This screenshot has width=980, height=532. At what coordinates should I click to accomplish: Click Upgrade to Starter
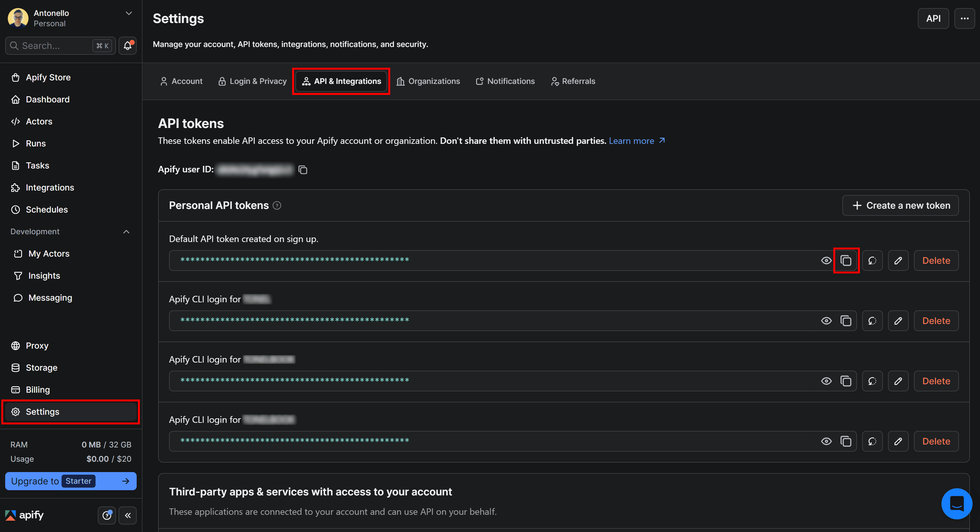(71, 481)
